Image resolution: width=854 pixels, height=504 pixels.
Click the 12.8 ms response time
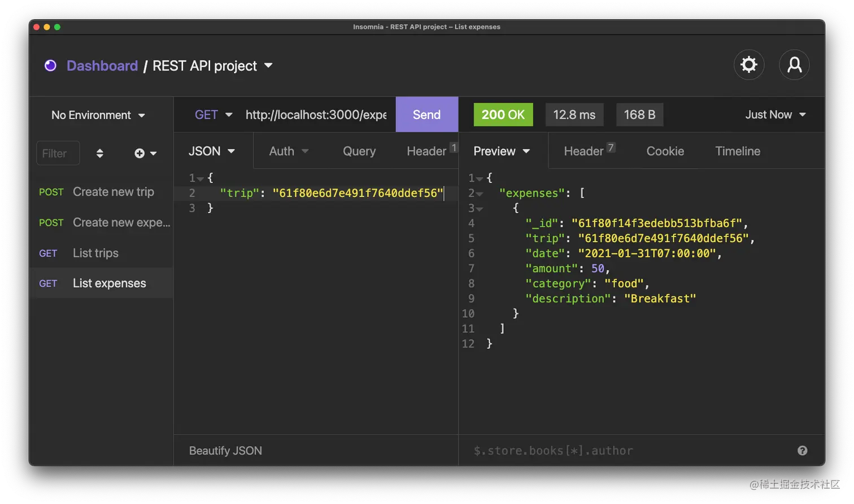[x=574, y=115]
